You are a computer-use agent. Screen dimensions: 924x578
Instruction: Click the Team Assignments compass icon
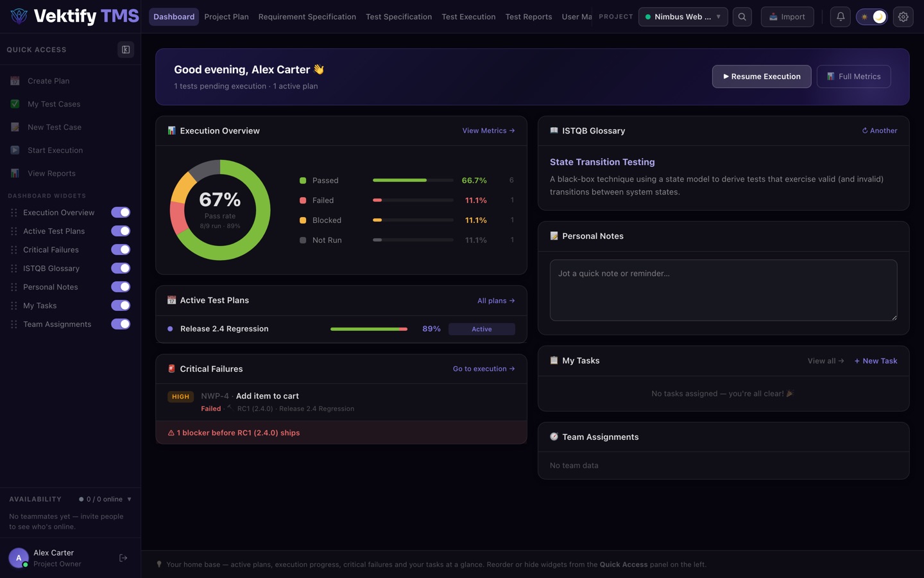pyautogui.click(x=554, y=437)
